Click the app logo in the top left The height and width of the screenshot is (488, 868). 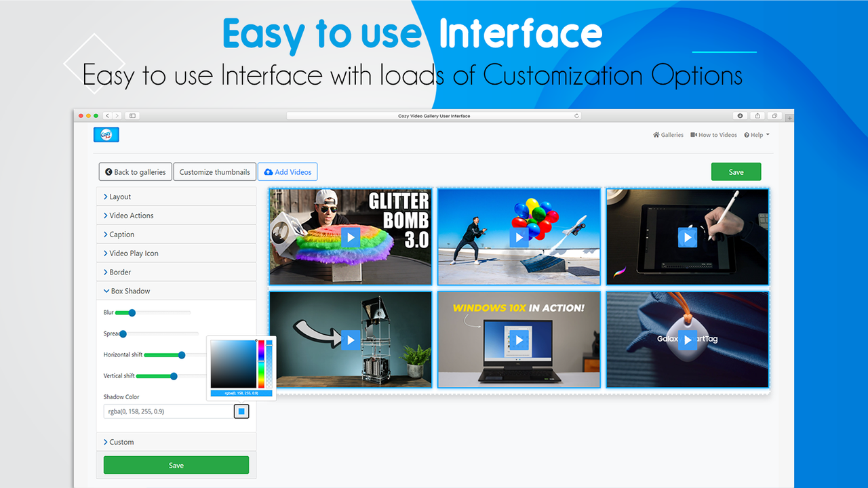coord(106,134)
